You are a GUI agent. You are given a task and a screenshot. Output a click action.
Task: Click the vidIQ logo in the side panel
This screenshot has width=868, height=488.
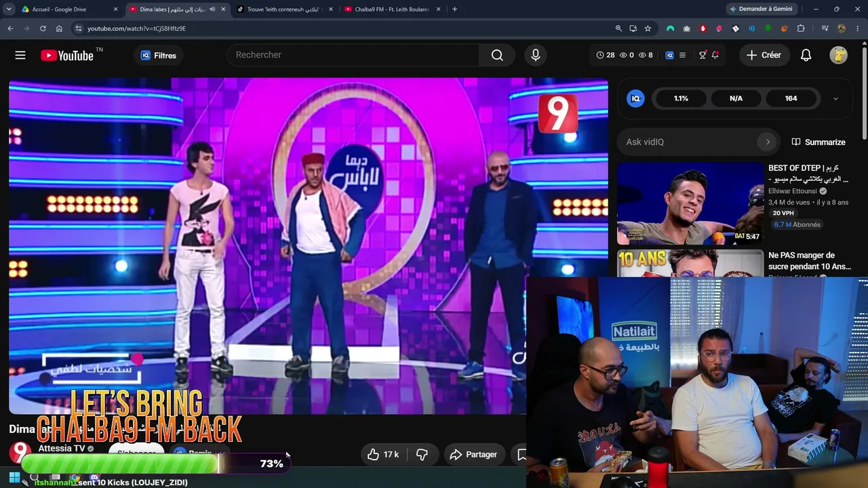coord(635,98)
